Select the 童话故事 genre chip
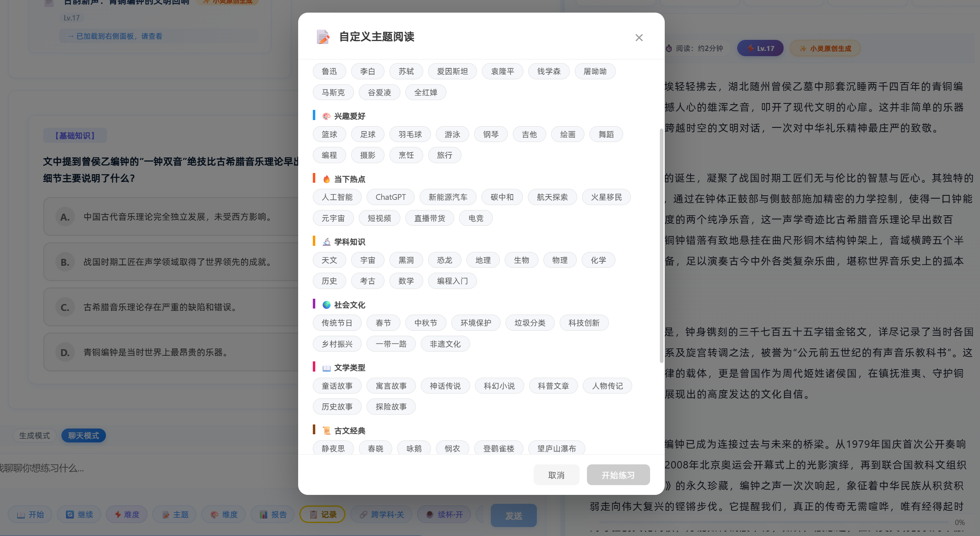Image resolution: width=980 pixels, height=536 pixels. pyautogui.click(x=337, y=386)
